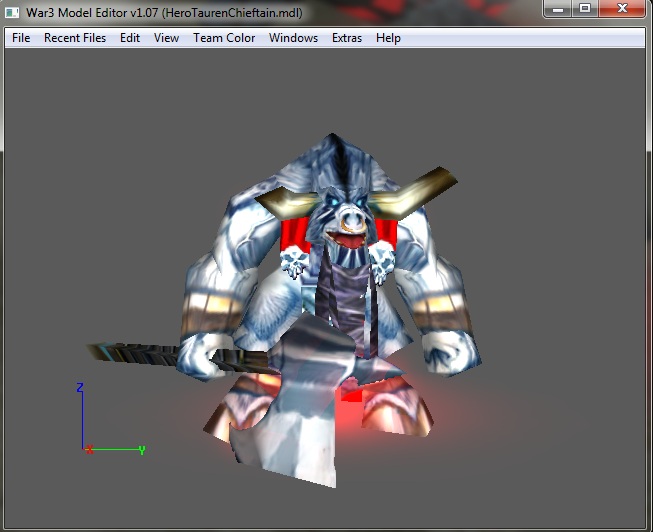Open the Edit menu
Image resolution: width=653 pixels, height=532 pixels.
[x=130, y=38]
